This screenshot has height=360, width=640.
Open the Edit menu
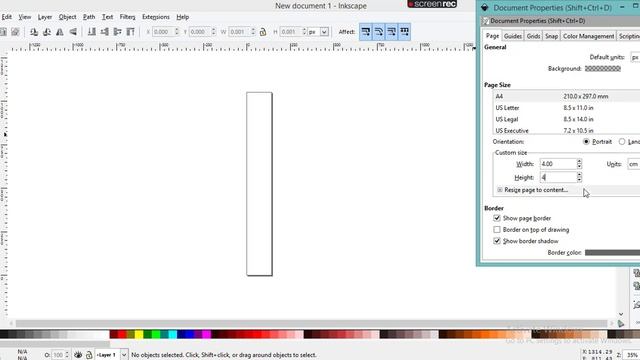(7, 17)
